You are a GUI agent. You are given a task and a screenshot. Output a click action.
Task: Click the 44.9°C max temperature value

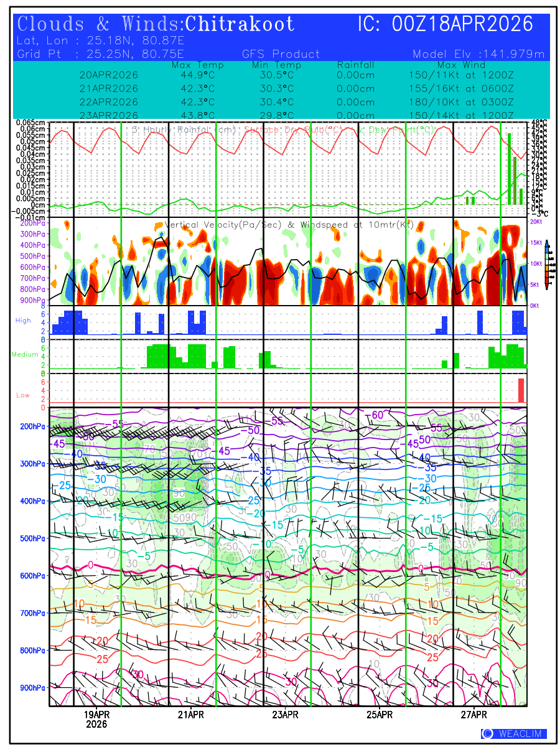197,75
